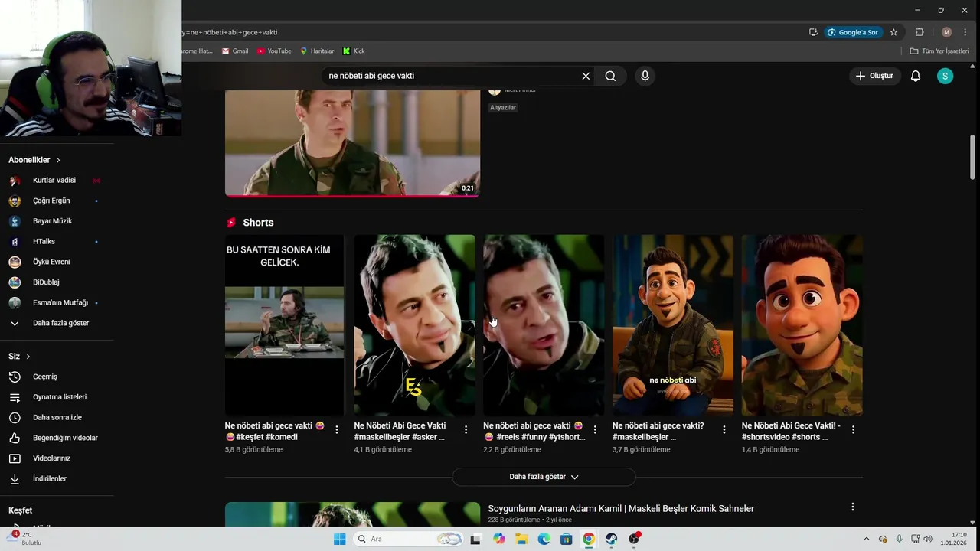Open OBS Studio from the taskbar
The width and height of the screenshot is (980, 551).
(x=634, y=539)
